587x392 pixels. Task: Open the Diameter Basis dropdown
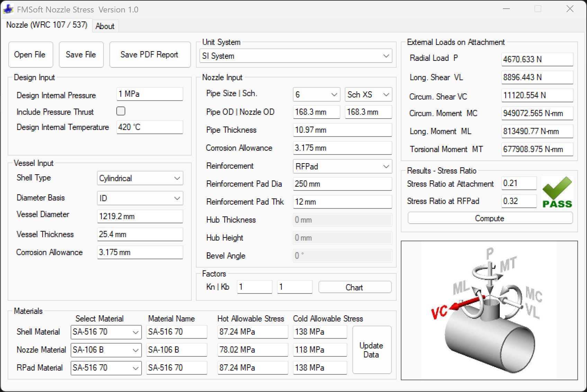[x=140, y=198]
